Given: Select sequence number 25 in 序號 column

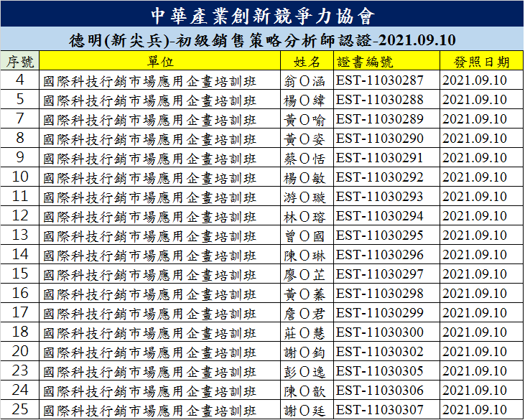Looking at the screenshot, I should point(20,410).
